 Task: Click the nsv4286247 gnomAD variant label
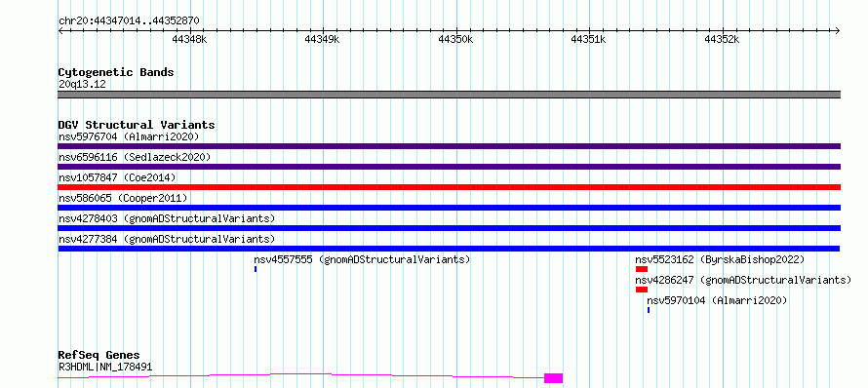tap(743, 280)
